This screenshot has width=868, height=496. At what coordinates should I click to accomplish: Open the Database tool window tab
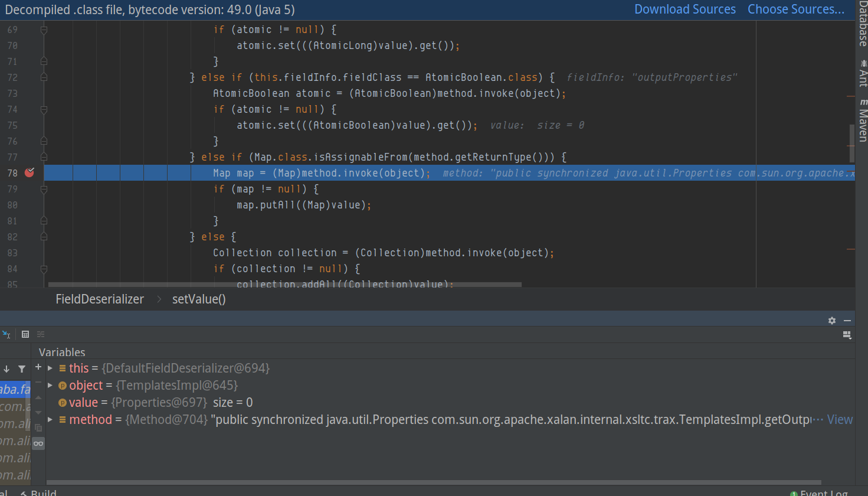click(x=863, y=24)
